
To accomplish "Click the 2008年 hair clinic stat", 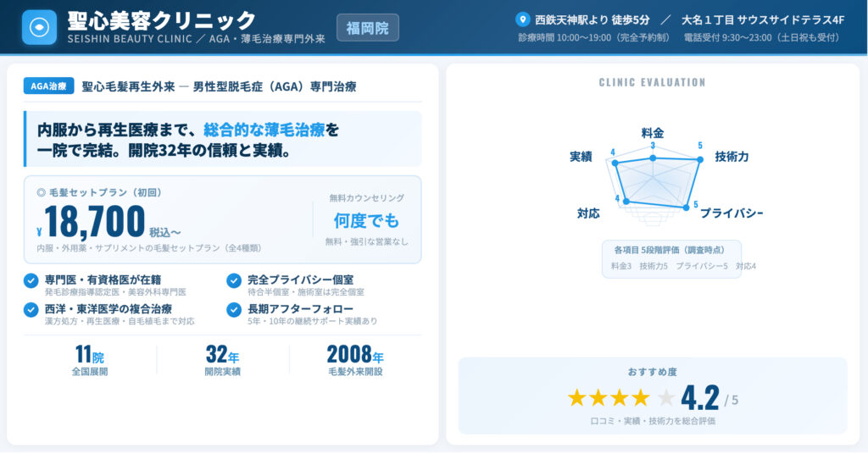I will (x=355, y=354).
